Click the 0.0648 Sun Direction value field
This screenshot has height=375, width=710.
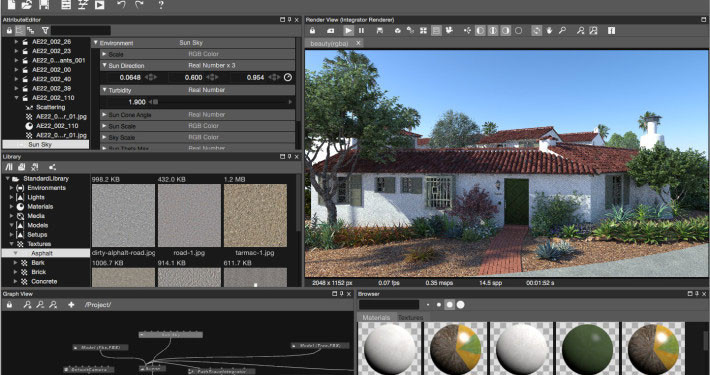[130, 77]
